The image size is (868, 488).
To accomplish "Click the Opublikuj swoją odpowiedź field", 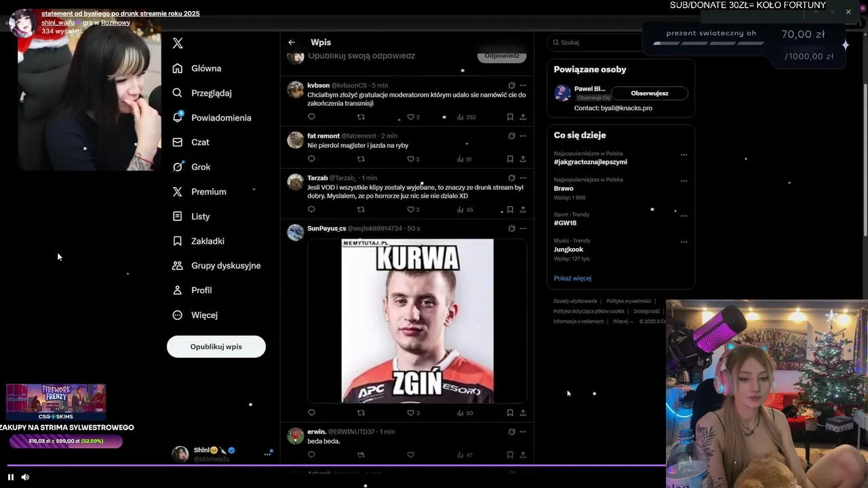I will [361, 56].
